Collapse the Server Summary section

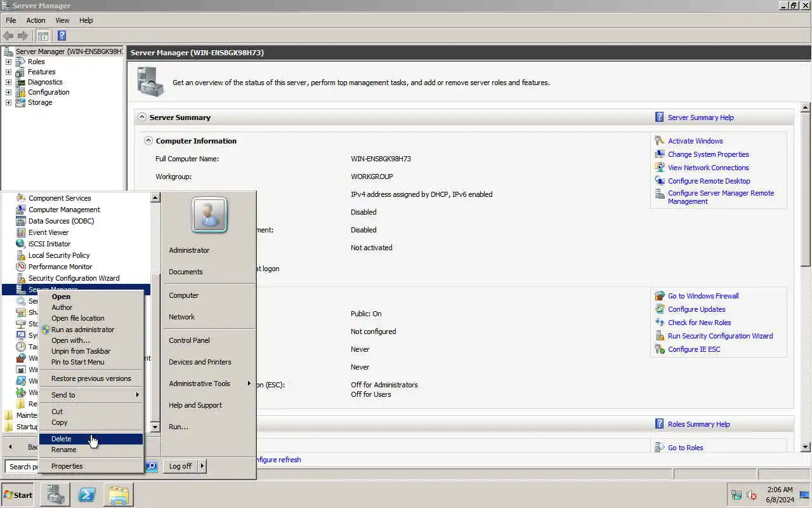(142, 117)
